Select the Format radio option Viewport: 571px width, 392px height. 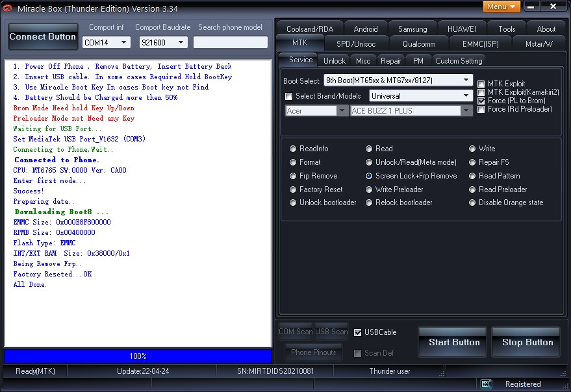click(293, 162)
